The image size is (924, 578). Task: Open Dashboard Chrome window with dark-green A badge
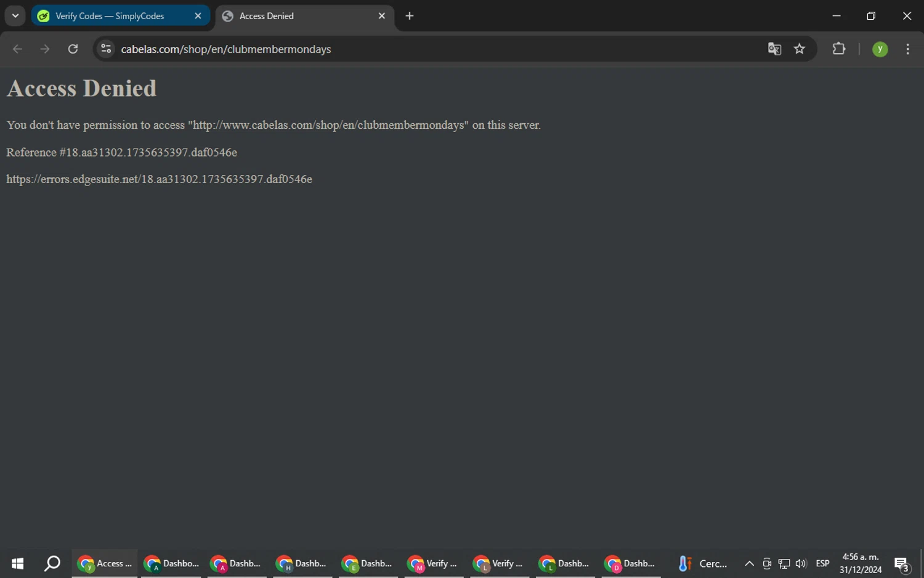[171, 563]
